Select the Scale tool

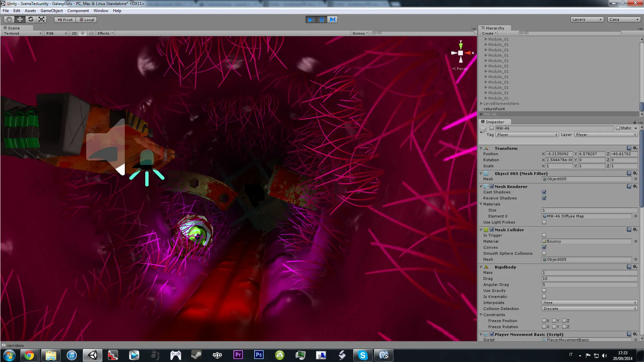click(x=41, y=19)
